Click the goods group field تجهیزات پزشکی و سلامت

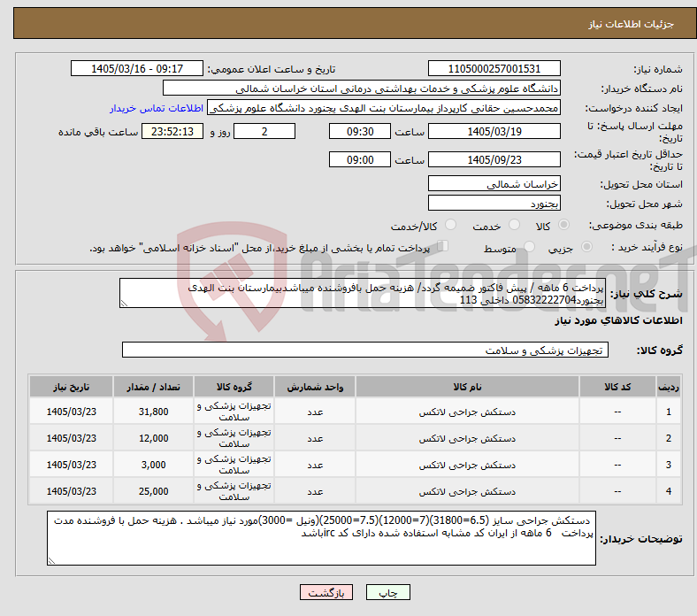(365, 350)
